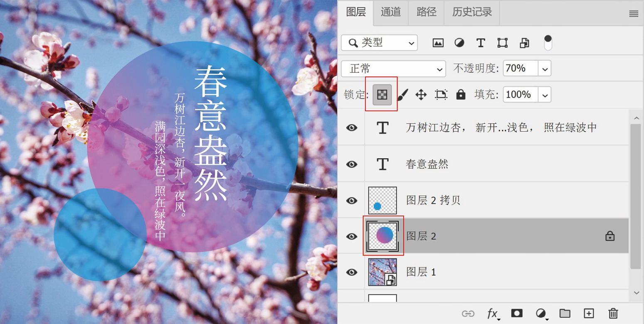Filter layers by type layers icon
Viewport: 644px width, 324px height.
click(x=481, y=43)
